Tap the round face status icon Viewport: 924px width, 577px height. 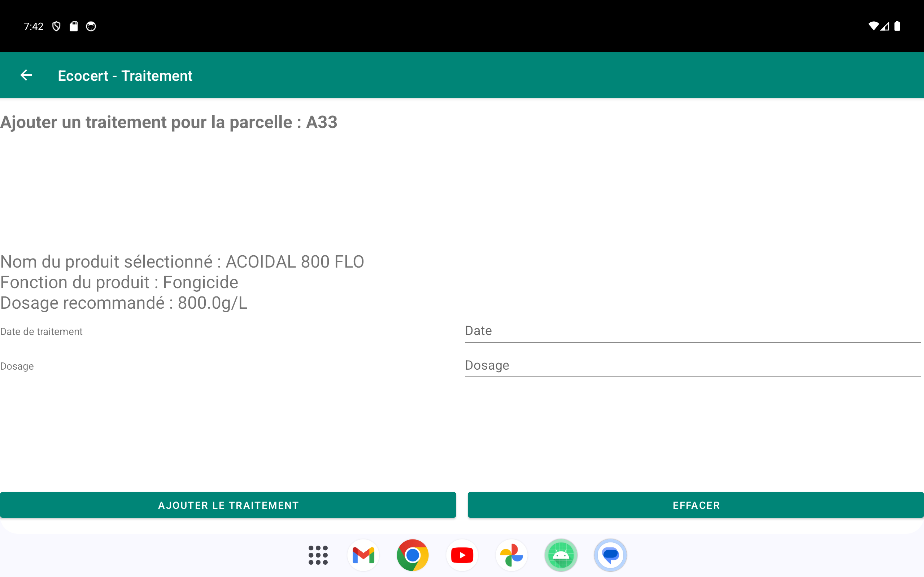coord(91,26)
